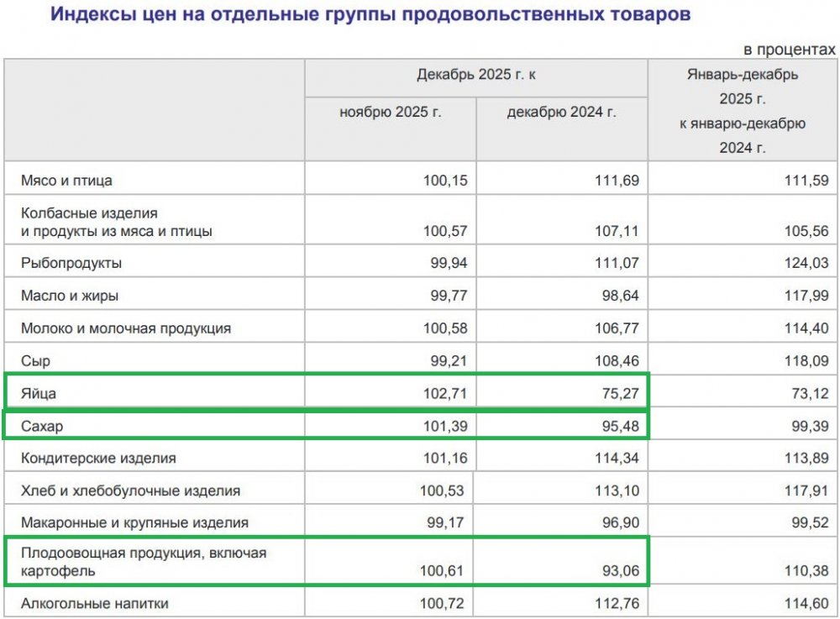Image resolution: width=840 pixels, height=619 pixels.
Task: Click the highlighted 'Сахар' row label
Action: 42,427
